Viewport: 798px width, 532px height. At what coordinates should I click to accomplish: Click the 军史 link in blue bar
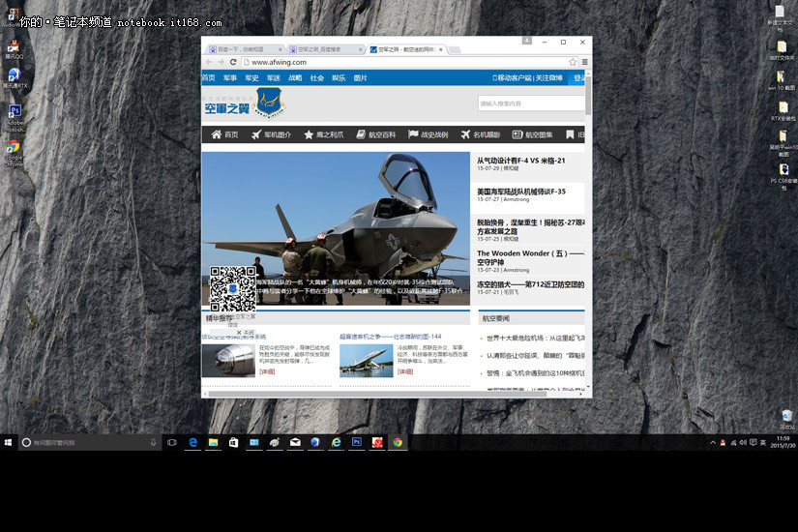point(251,78)
